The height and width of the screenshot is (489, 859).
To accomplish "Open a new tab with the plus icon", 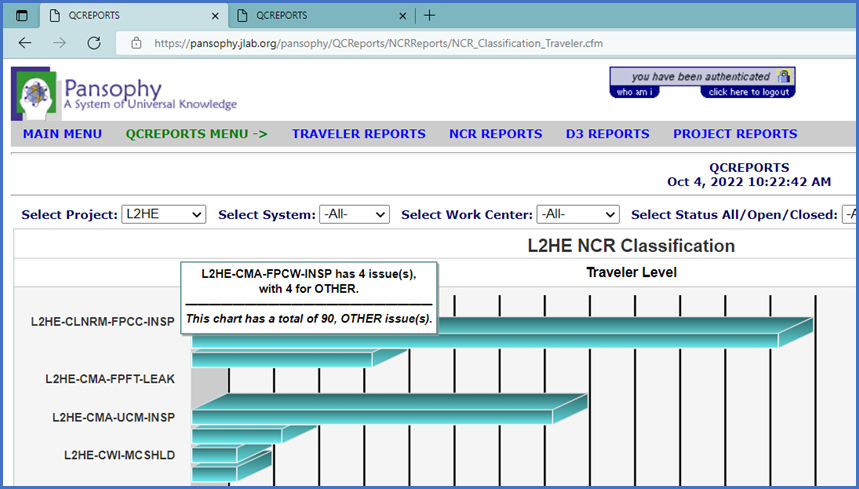I will (429, 15).
